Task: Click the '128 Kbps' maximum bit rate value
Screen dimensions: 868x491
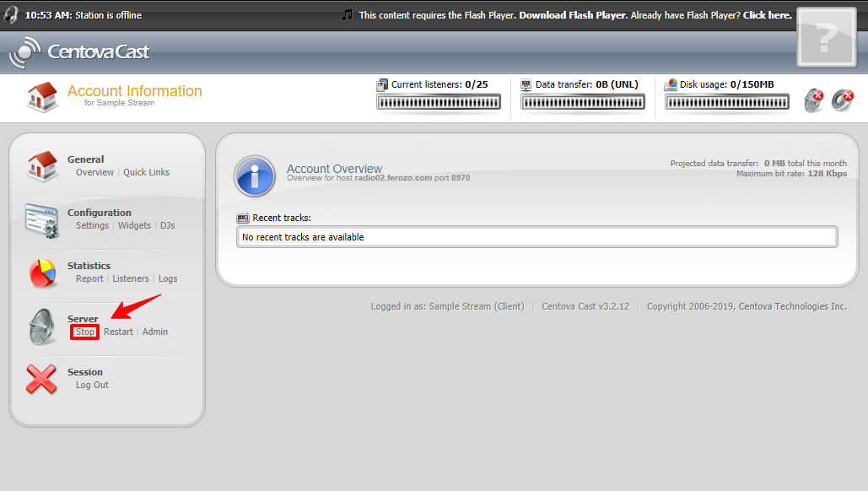Action: tap(827, 174)
